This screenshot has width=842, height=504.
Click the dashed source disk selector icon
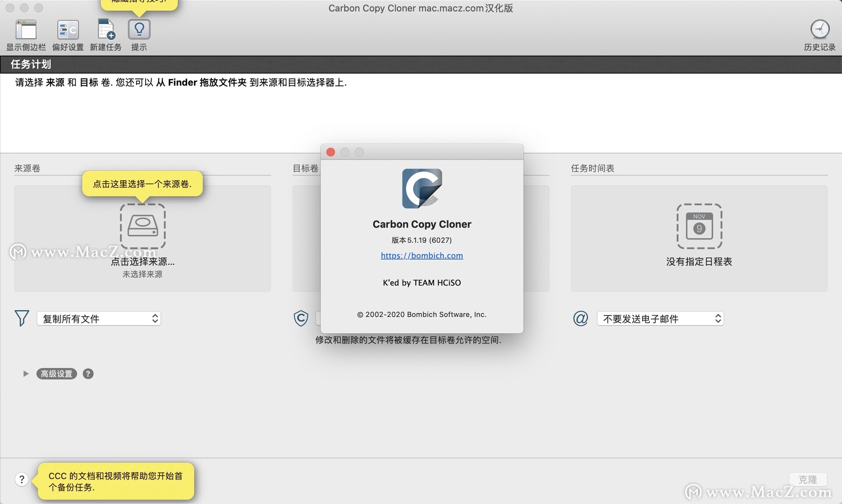[x=143, y=226]
